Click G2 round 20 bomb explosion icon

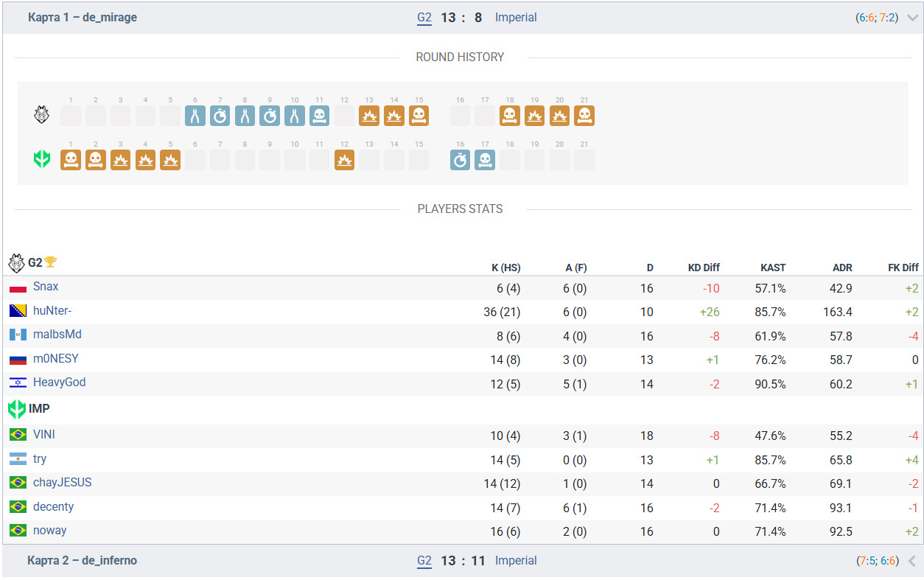pos(560,116)
